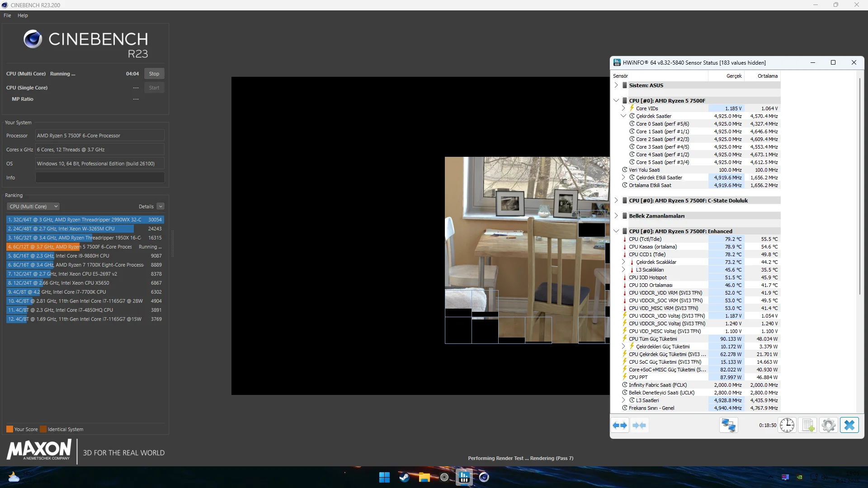The image size is (868, 488).
Task: Click the HWiNFO vertical scrollbar
Action: click(859, 181)
